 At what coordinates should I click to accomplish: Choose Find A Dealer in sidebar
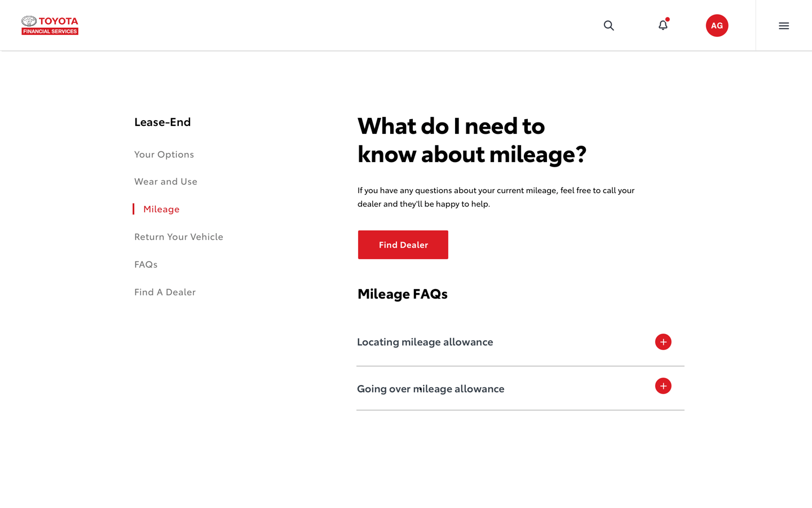pos(165,292)
